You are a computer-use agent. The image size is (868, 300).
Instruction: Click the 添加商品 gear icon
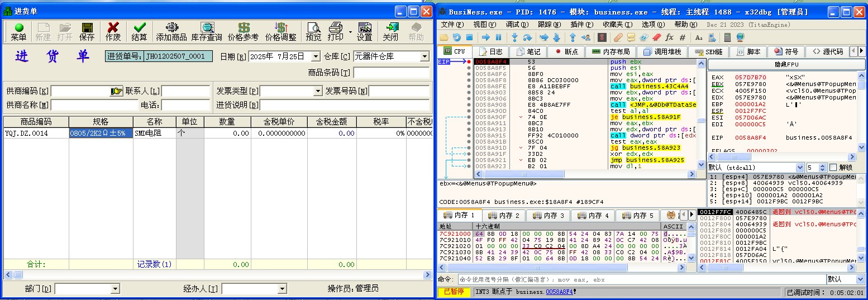[x=171, y=31]
